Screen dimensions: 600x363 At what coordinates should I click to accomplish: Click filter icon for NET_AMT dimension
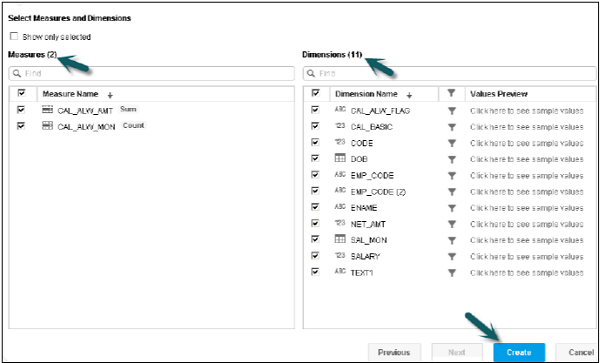coord(452,224)
